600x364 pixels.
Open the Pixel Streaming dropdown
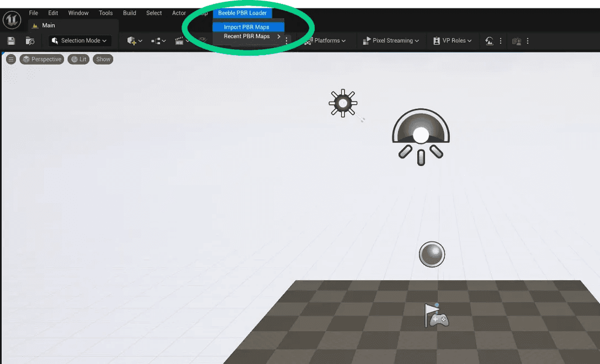pos(390,41)
